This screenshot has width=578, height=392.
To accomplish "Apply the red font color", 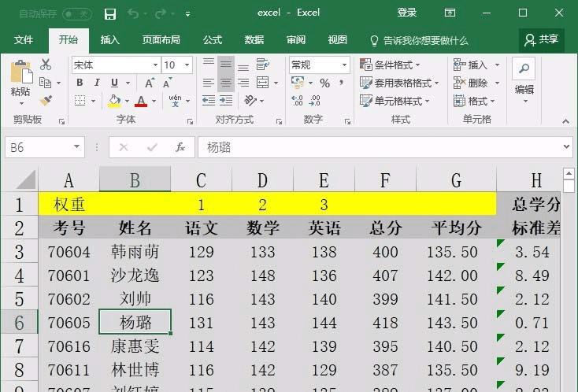I will click(141, 101).
